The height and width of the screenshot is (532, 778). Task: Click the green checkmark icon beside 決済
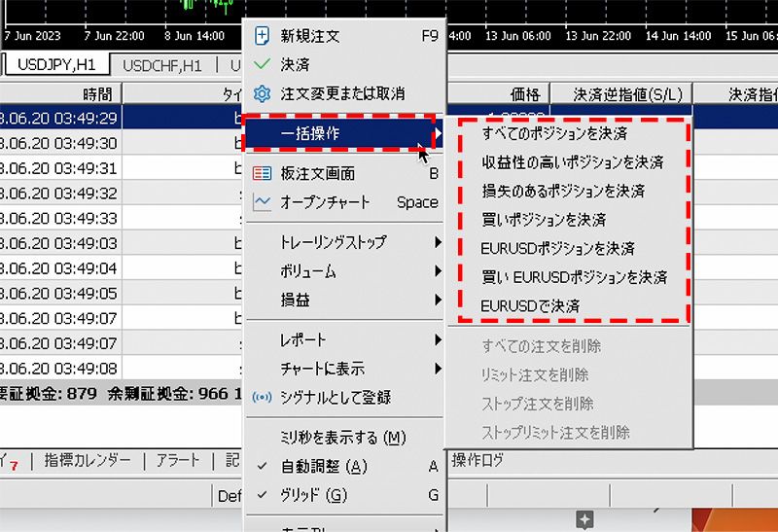262,65
